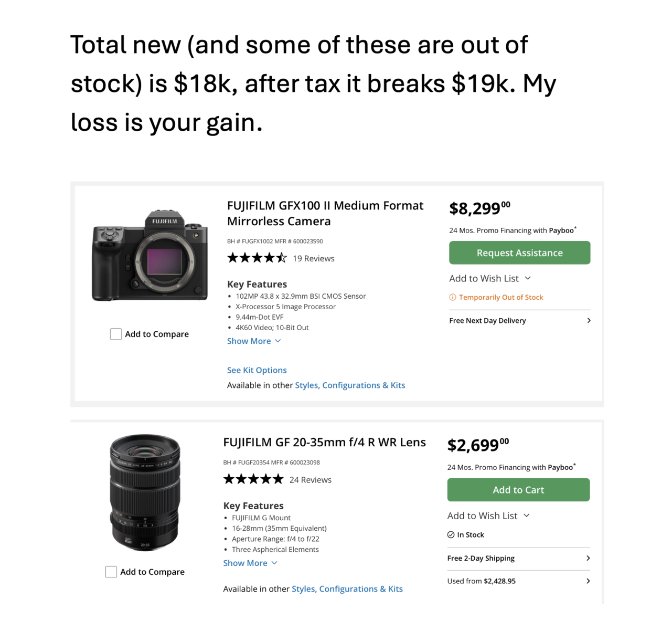Click the GFX100 II camera product image
The height and width of the screenshot is (630, 672).
pos(150,256)
